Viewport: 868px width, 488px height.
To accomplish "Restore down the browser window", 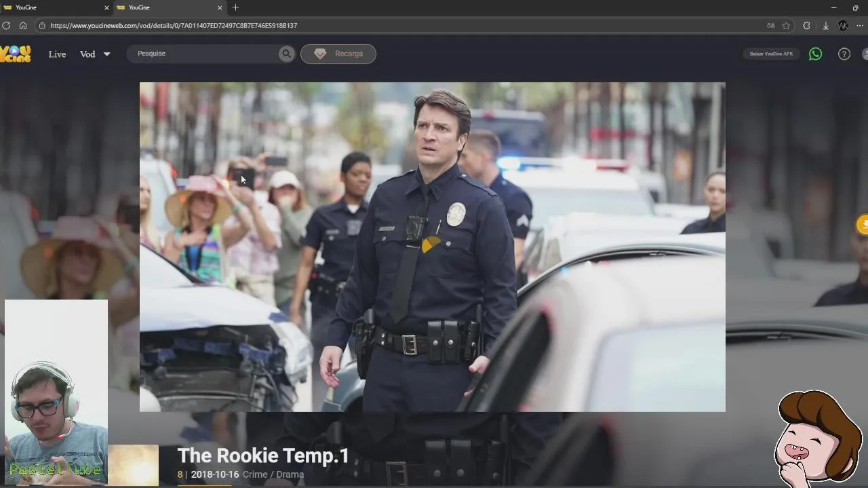I will coord(856,7).
